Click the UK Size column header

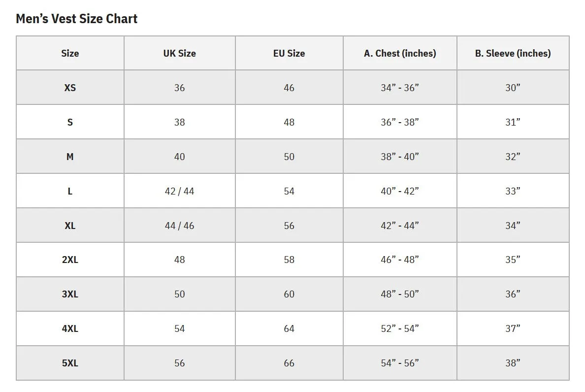tap(179, 53)
